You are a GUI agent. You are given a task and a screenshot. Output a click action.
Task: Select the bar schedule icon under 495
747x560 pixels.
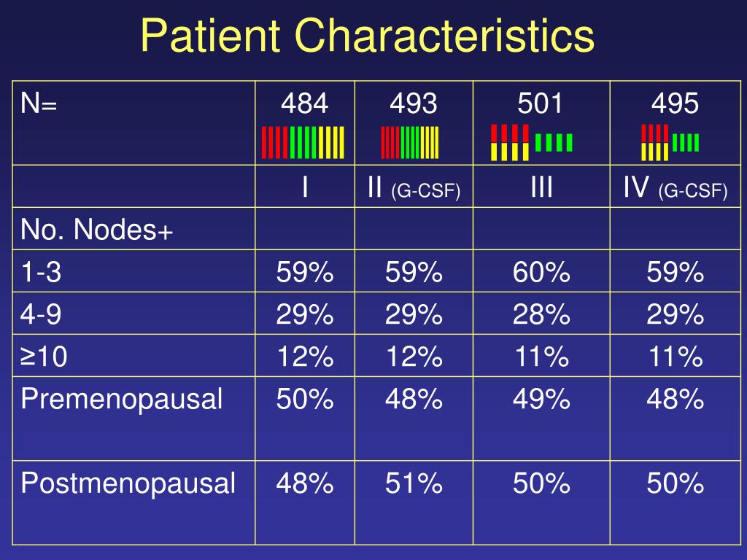point(670,142)
